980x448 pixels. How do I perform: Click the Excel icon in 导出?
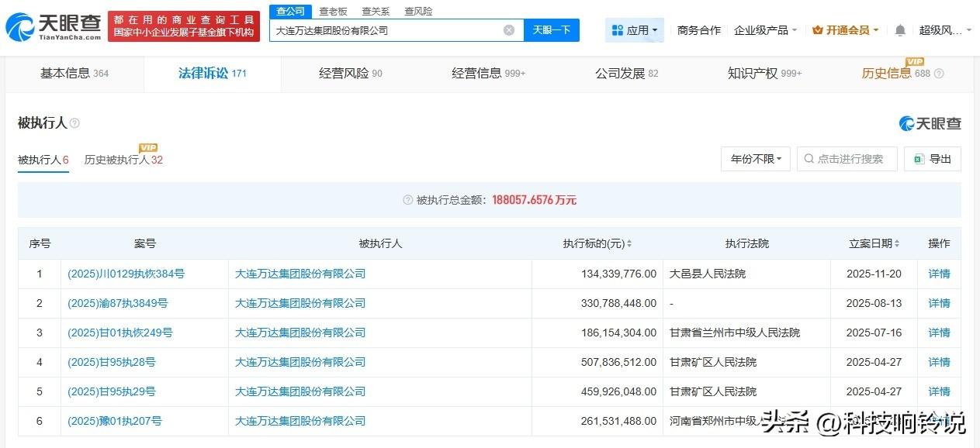coord(919,159)
